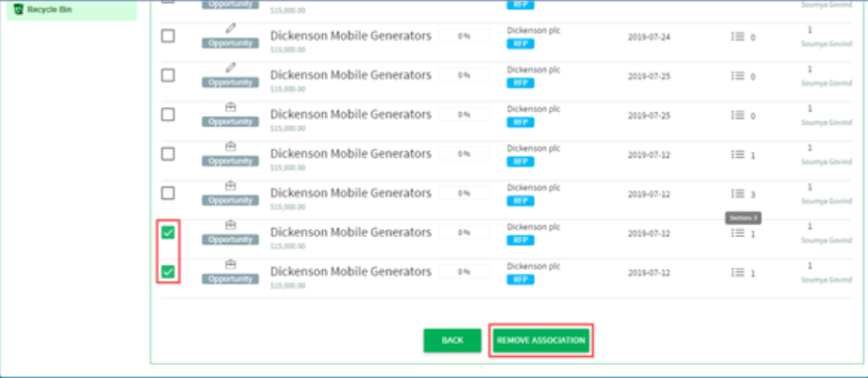Click $15,000.00 amount in the 2019-07-24 row
This screenshot has height=378, width=868.
point(288,50)
